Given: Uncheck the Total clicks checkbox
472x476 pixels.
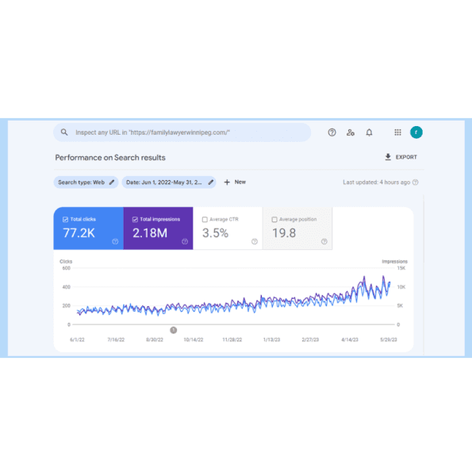Looking at the screenshot, I should [x=65, y=219].
